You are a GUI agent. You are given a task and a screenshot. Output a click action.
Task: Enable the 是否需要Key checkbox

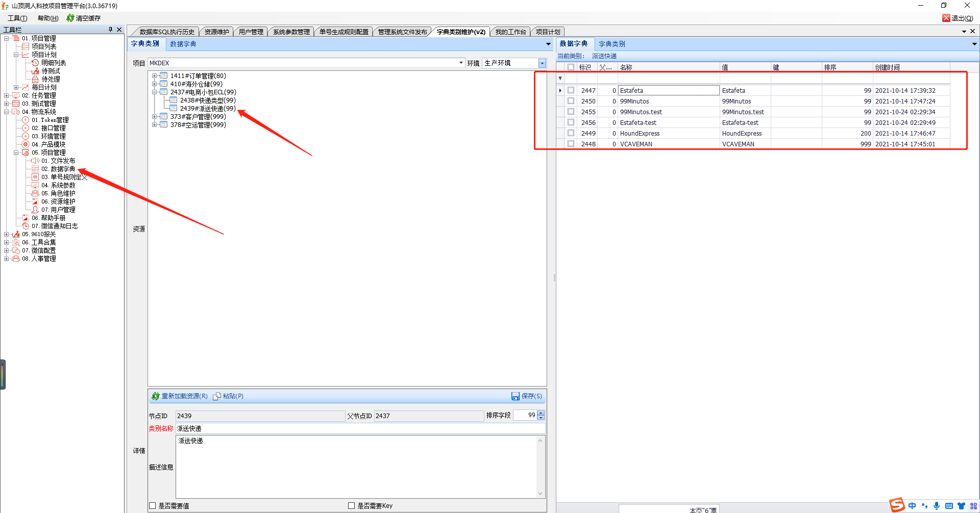[x=351, y=506]
